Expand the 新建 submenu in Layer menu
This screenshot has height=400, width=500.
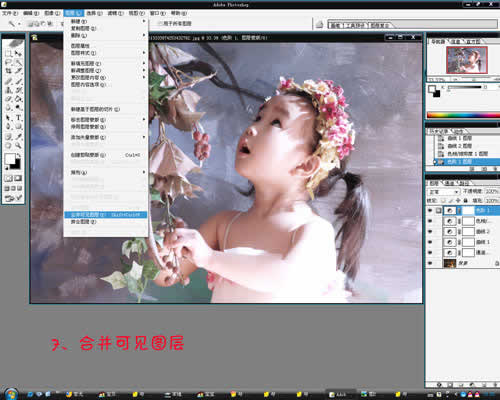pos(105,21)
